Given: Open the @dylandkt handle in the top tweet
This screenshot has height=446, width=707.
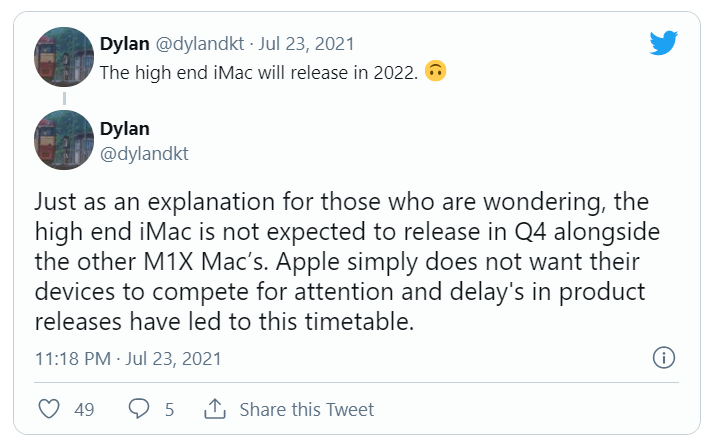Looking at the screenshot, I should click(204, 44).
